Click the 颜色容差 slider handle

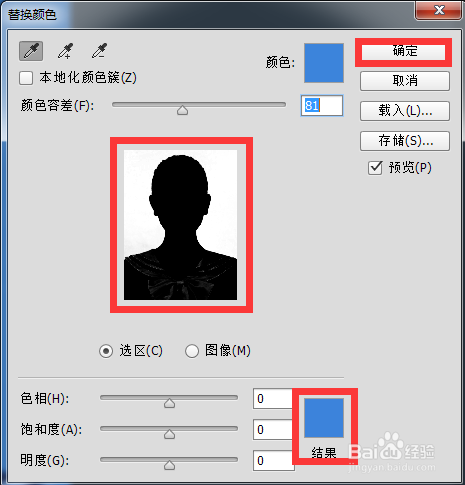[x=182, y=110]
